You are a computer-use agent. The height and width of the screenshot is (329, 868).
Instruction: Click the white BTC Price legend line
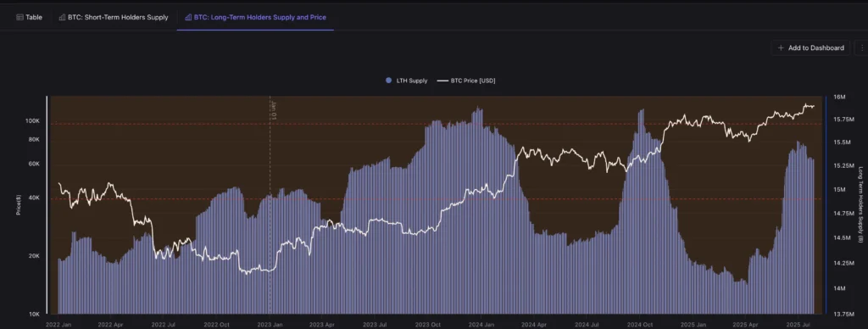[442, 81]
